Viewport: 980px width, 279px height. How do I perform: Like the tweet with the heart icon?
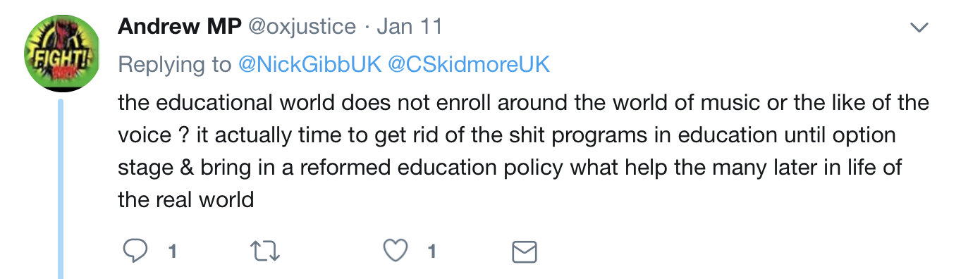coord(397,251)
